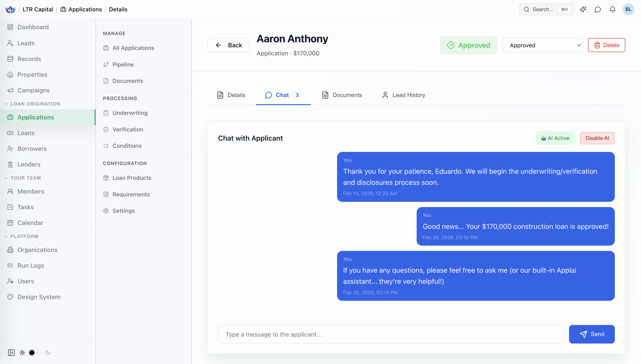Viewport: 641px width, 364px height.
Task: Disable AI for the applicant chat
Action: point(597,138)
